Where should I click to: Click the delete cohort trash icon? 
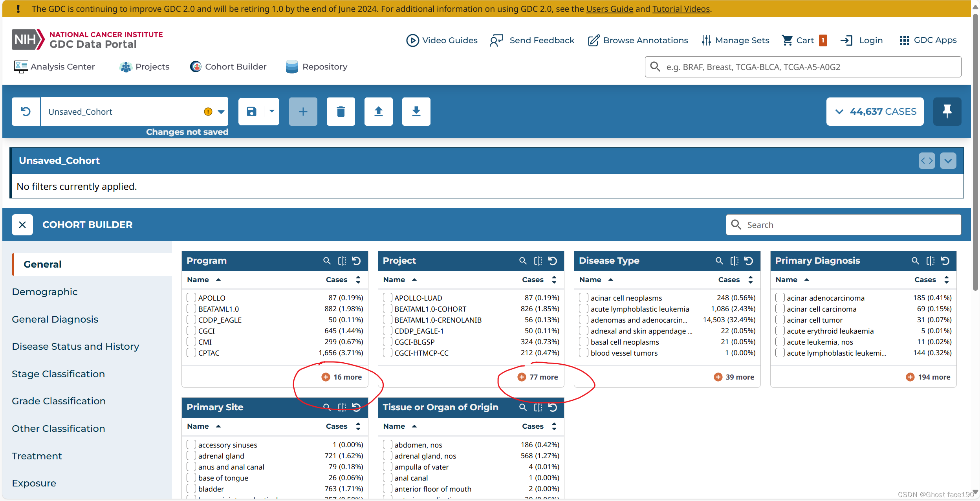(x=341, y=112)
